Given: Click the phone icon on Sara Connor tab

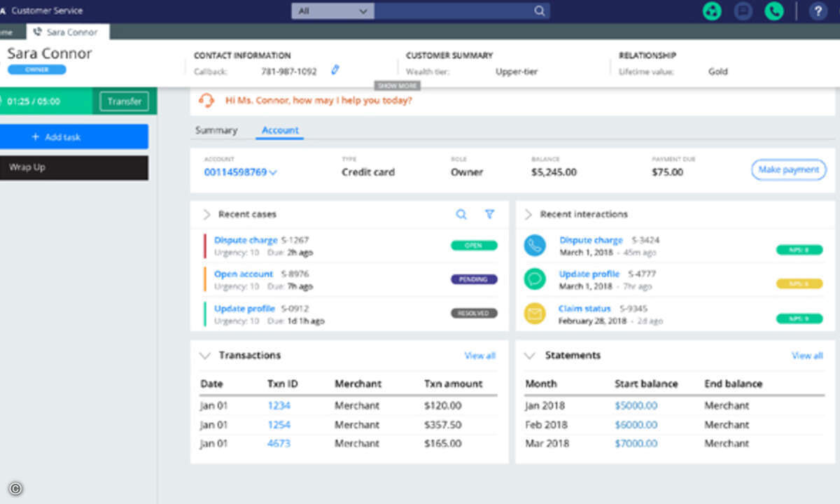Looking at the screenshot, I should tap(37, 32).
